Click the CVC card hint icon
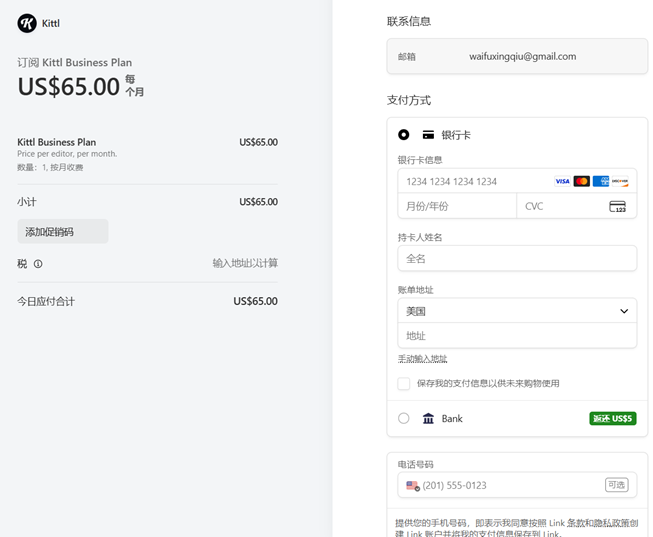Viewport: 653px width, 537px height. 617,206
